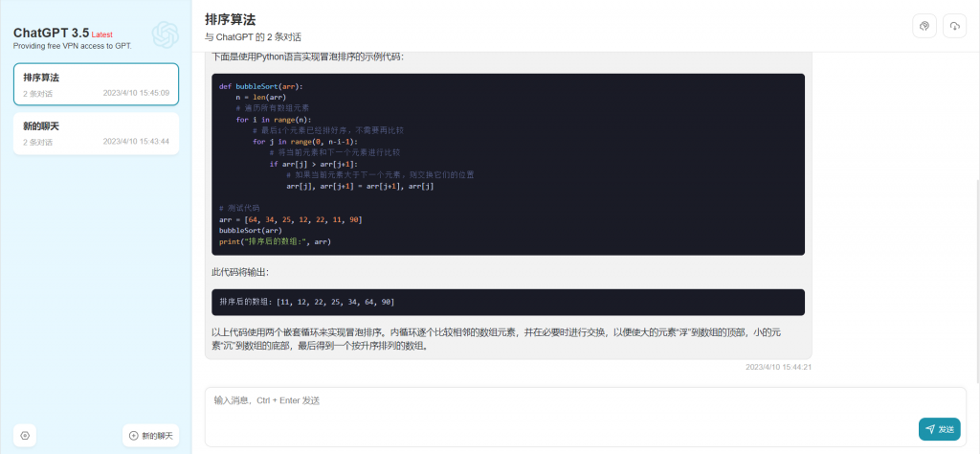
Task: Click the ChatGPT logo icon in sidebar
Action: [166, 35]
